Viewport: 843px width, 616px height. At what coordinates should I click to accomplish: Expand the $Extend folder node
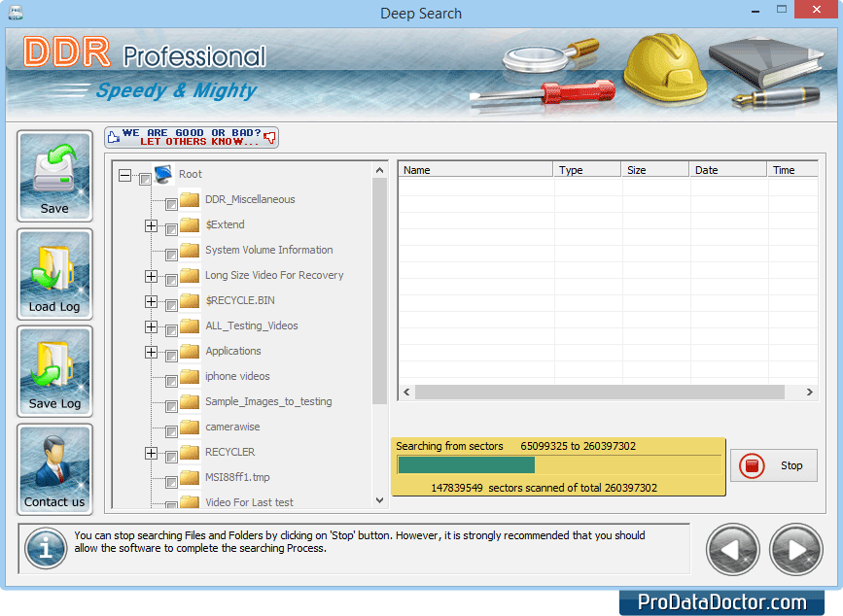151,225
